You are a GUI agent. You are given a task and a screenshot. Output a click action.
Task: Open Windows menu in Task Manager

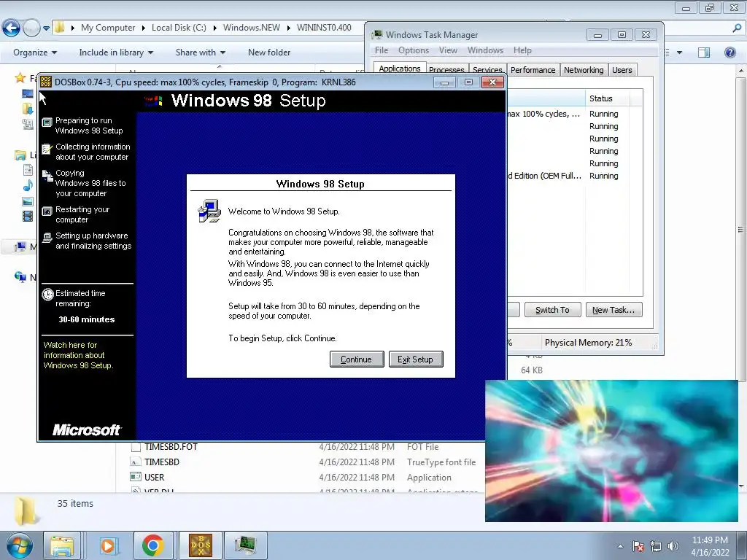(485, 50)
